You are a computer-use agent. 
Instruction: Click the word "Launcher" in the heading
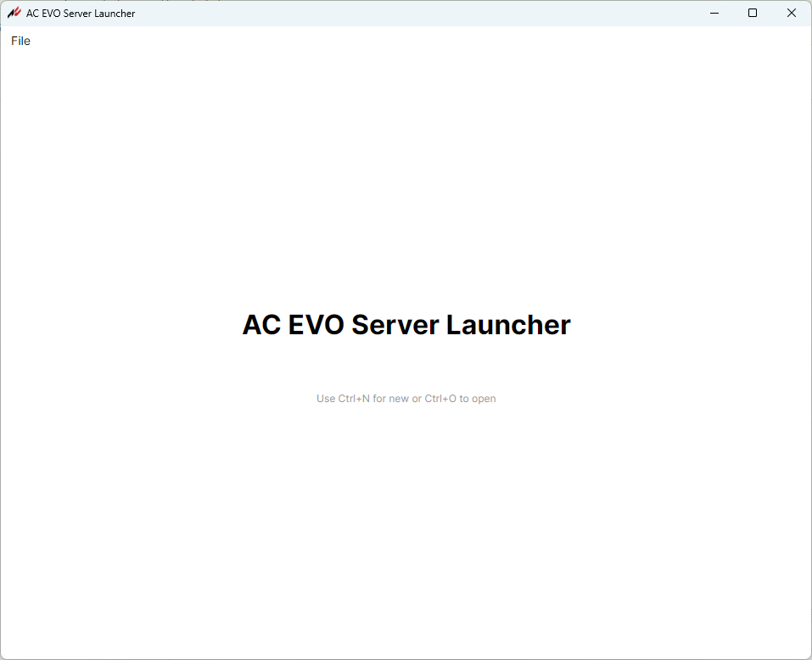click(x=508, y=325)
